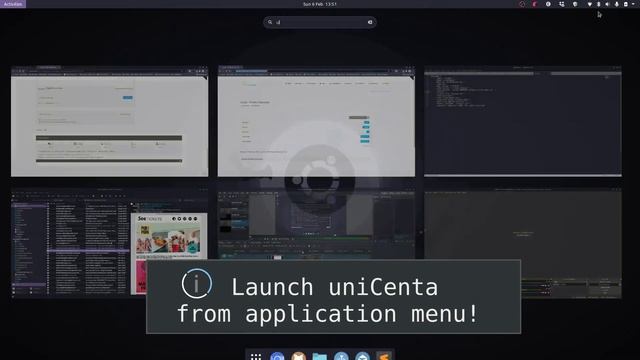Focus the overview search field
Viewport: 640px width, 360px height.
[320, 22]
